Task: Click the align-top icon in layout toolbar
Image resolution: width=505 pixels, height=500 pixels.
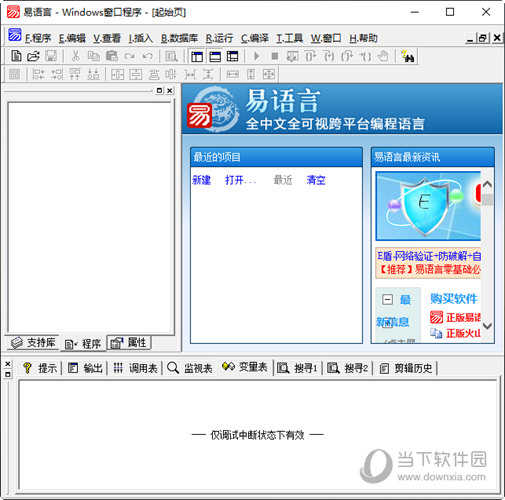Action: (x=75, y=74)
